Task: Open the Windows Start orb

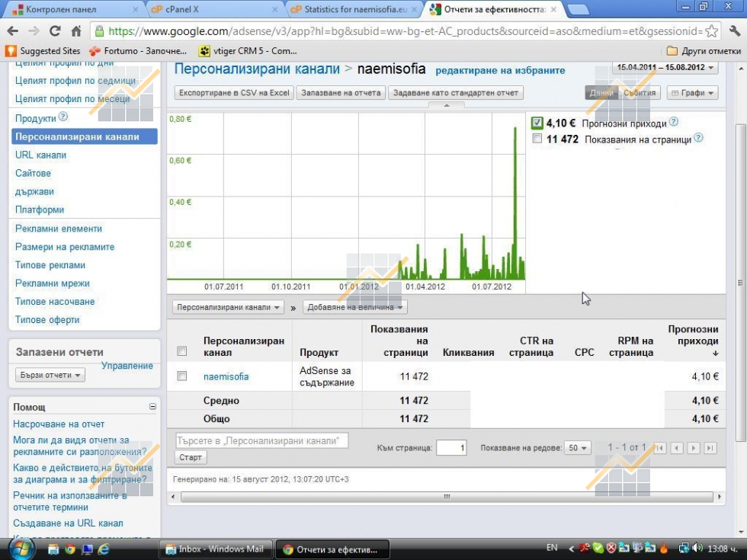Action: 21,549
